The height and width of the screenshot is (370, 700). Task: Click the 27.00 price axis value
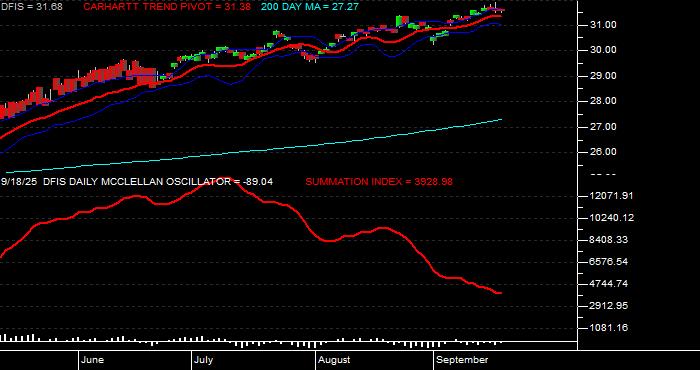(x=603, y=127)
